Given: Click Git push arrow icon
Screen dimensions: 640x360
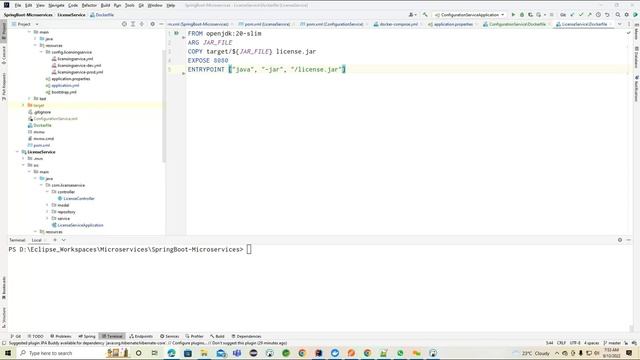Looking at the screenshot, I should pyautogui.click(x=589, y=15).
